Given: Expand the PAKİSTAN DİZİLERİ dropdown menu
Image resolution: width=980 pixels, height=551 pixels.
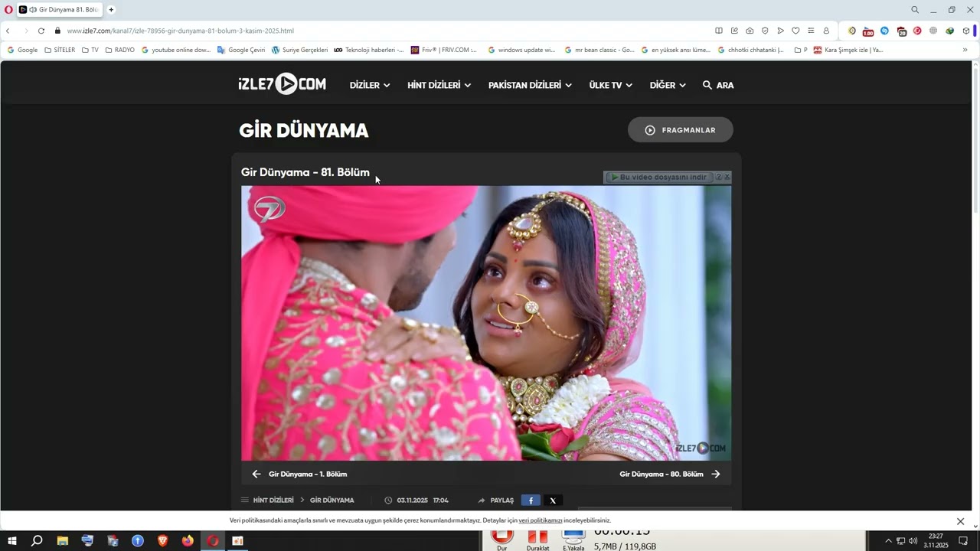Looking at the screenshot, I should 530,85.
